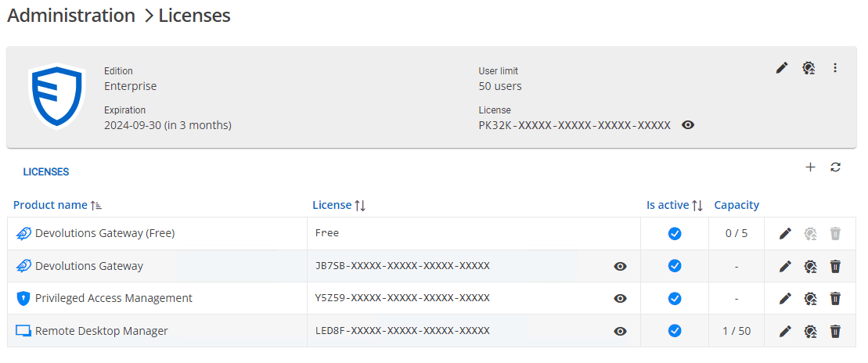Select Privileged Access Management product name

tap(113, 298)
